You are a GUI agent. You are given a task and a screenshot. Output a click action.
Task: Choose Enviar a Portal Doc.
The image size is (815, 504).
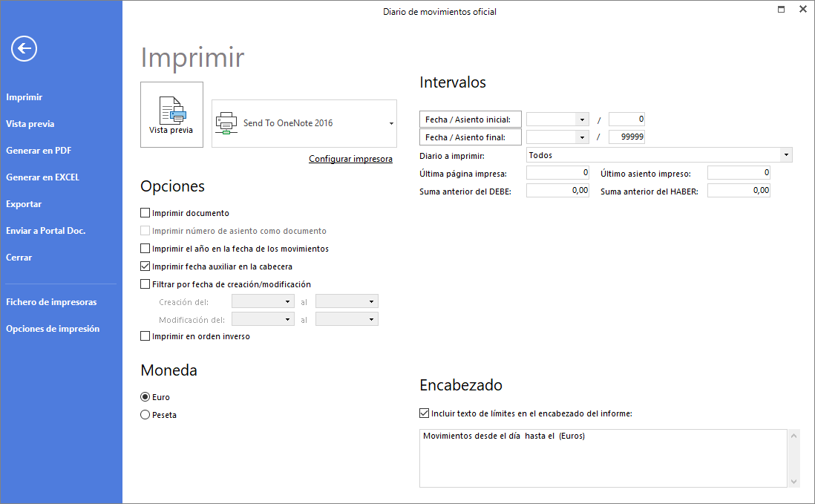pyautogui.click(x=46, y=231)
